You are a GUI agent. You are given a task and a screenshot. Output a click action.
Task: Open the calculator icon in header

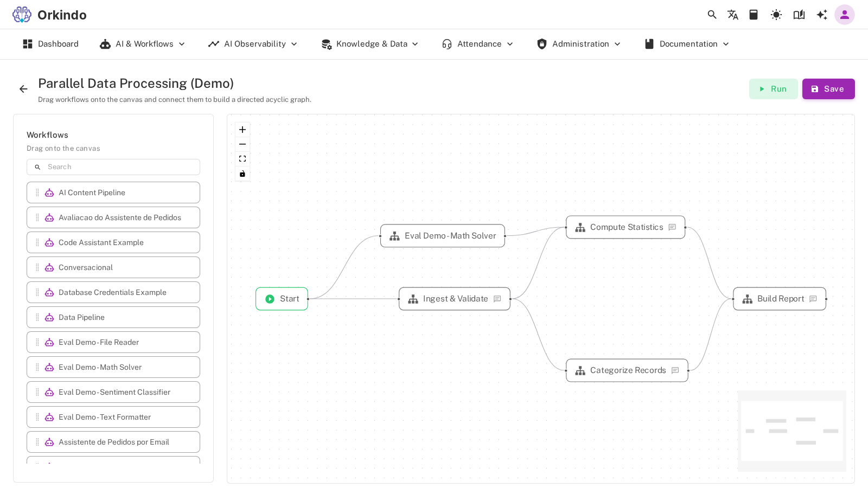pos(754,15)
